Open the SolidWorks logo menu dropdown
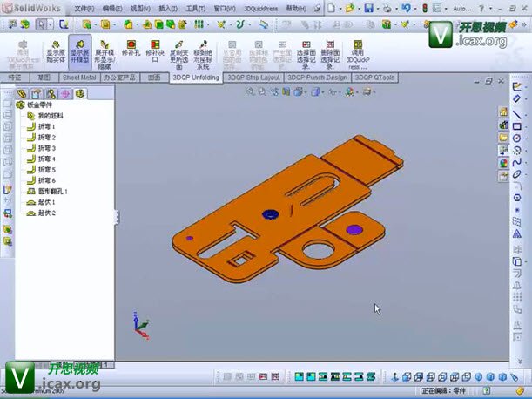Screen dimensions: 532x399 click(x=26, y=8)
